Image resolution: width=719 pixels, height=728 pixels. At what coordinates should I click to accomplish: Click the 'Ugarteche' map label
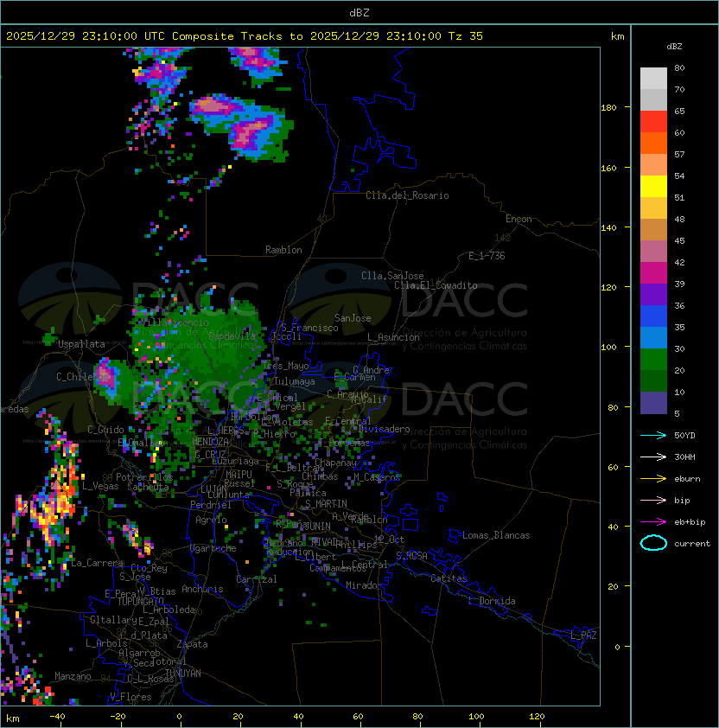[x=213, y=548]
